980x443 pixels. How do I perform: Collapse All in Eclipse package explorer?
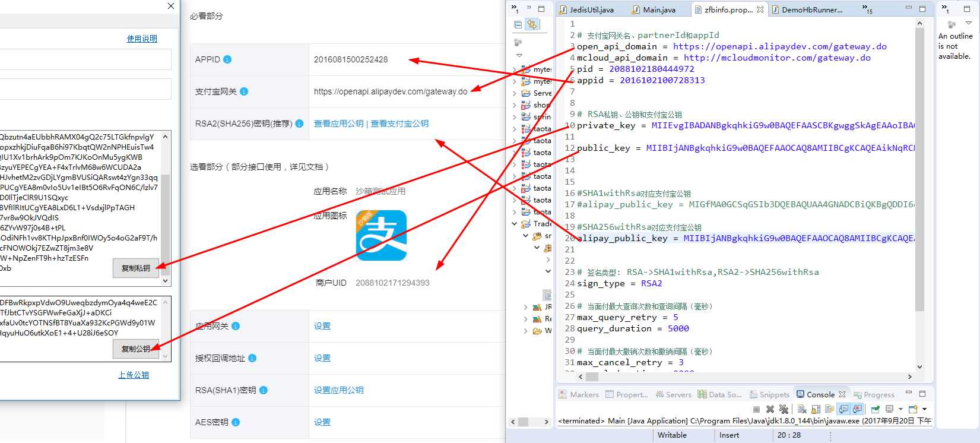pos(518,24)
